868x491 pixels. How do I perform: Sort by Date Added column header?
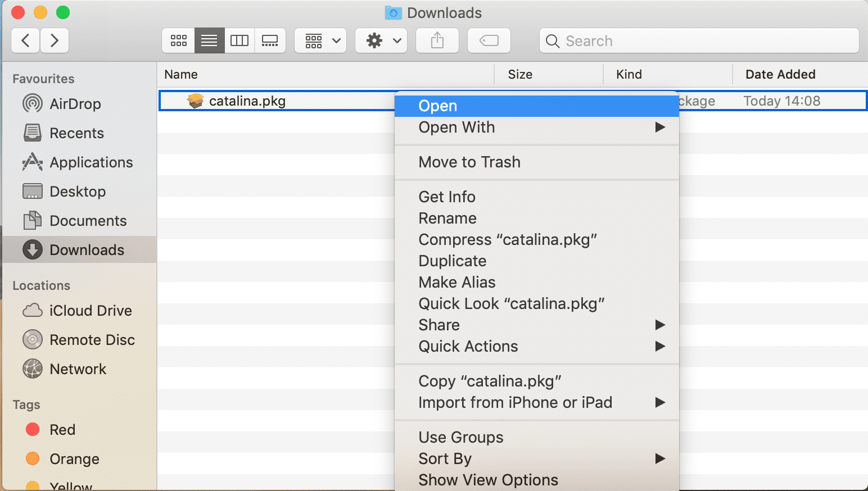tap(780, 75)
